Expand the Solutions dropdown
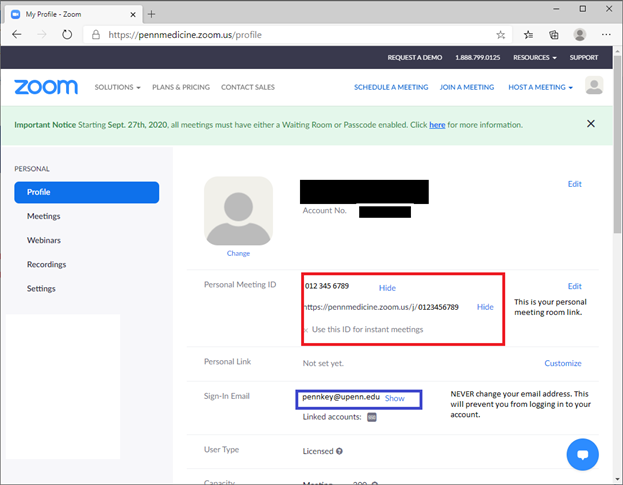 pos(117,87)
